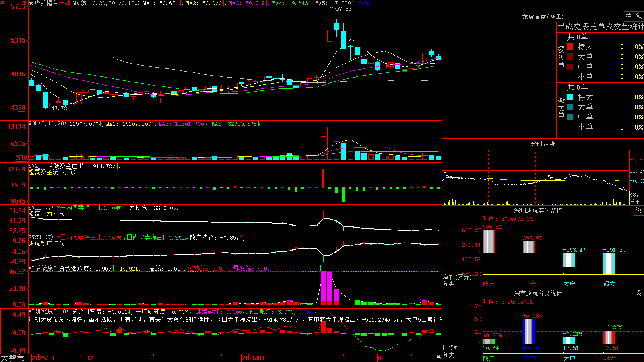This screenshot has height=362, width=644.
Task: Click the -551.29 超大 bar in 实时监控
Action: (609, 263)
